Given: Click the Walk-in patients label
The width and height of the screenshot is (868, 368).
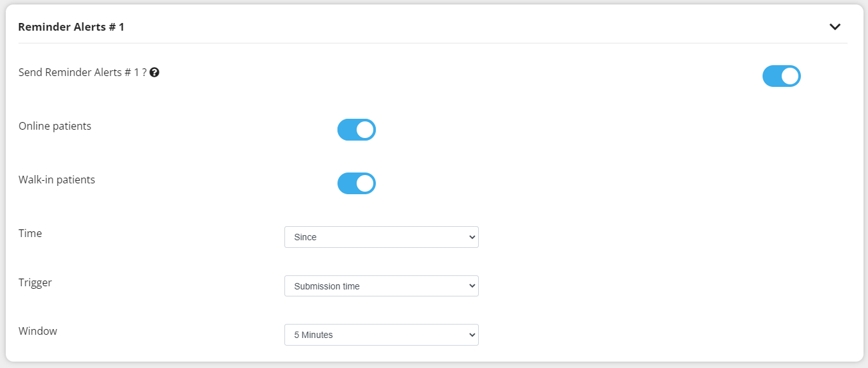Looking at the screenshot, I should [57, 180].
